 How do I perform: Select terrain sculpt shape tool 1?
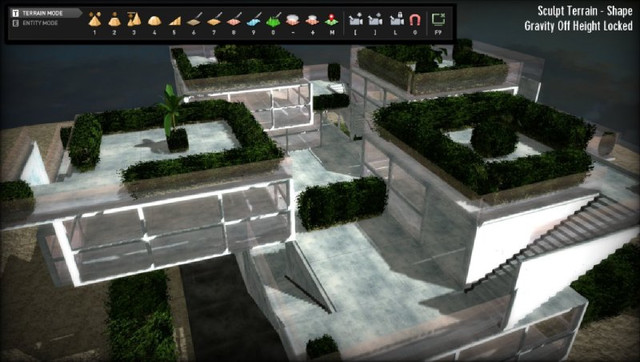click(95, 20)
